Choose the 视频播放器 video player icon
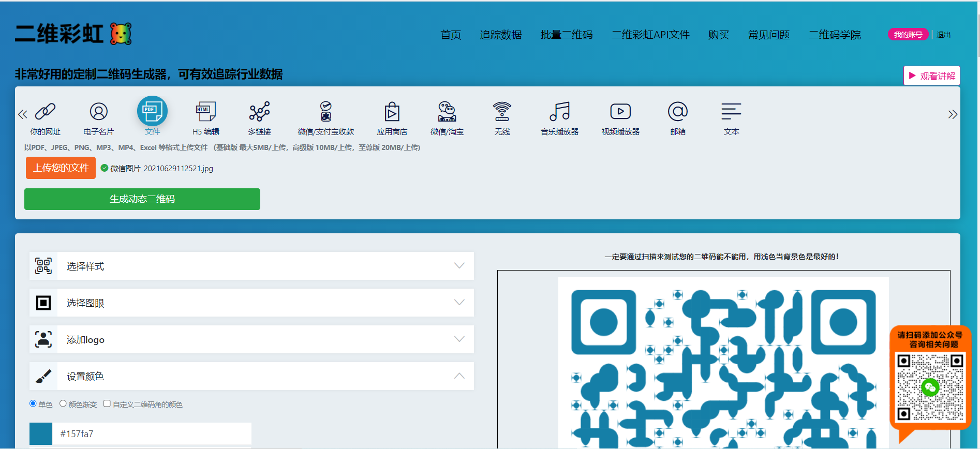Screen dimensions: 980x449 click(x=620, y=111)
